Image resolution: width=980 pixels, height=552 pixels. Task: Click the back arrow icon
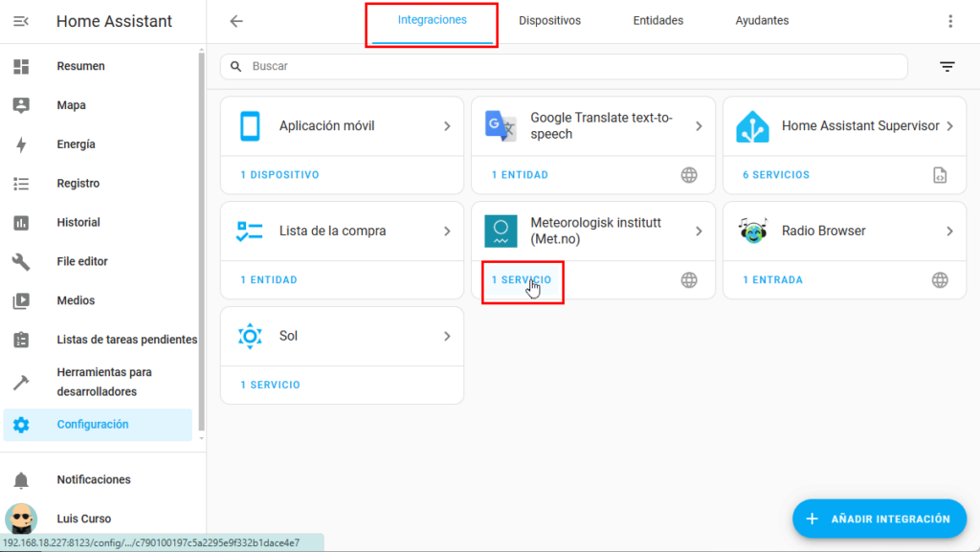click(x=236, y=21)
